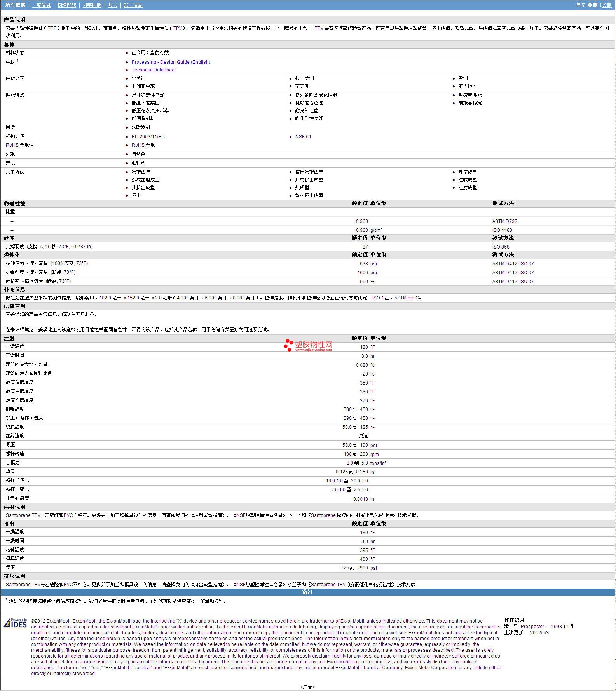Select 快速 injection speed value

(x=363, y=436)
